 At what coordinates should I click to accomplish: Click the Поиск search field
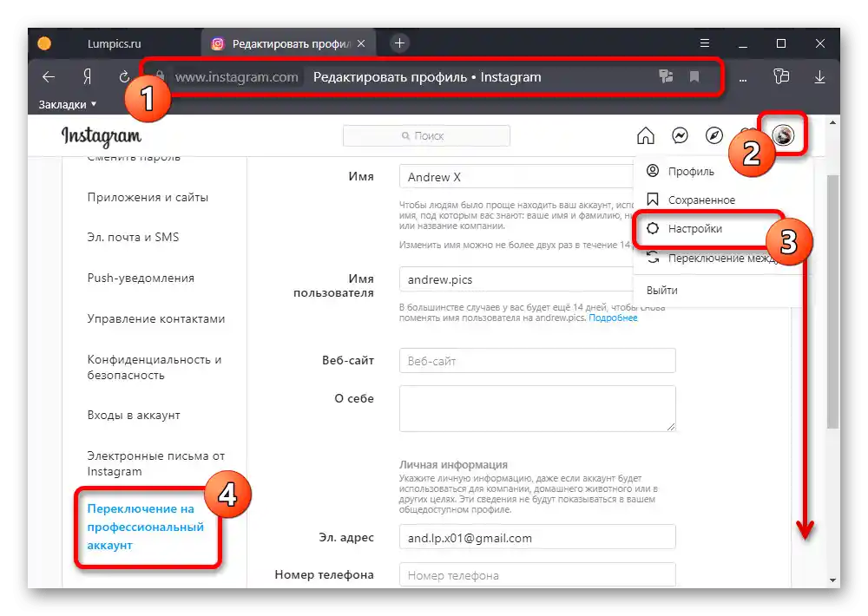(426, 135)
